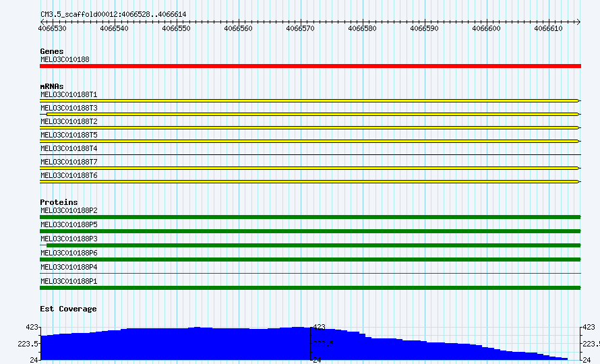The image size is (600, 364).
Task: Click the MELO3C010188T3 label
Action: (x=69, y=108)
